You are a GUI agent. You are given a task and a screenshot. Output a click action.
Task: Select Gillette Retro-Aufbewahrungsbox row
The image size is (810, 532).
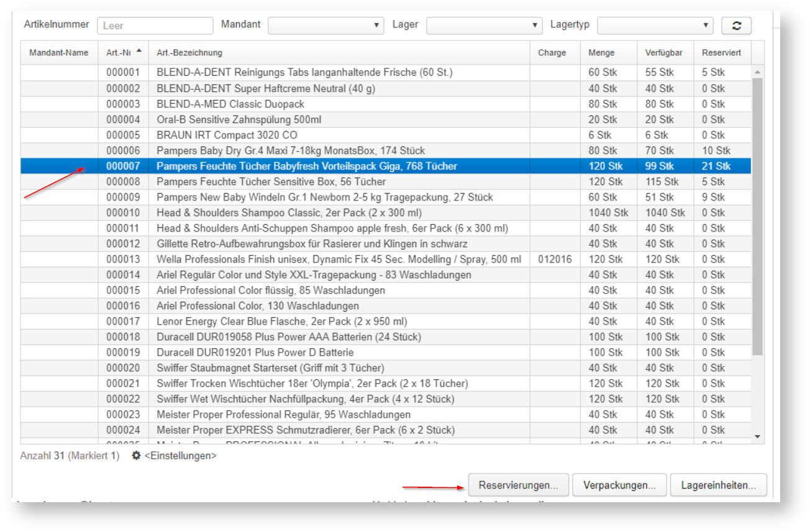click(386, 243)
